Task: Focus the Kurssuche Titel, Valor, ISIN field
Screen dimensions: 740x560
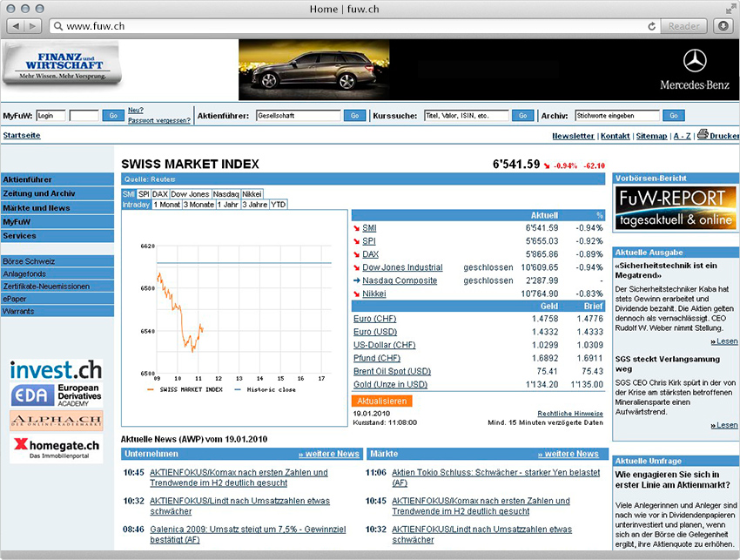Action: point(467,116)
